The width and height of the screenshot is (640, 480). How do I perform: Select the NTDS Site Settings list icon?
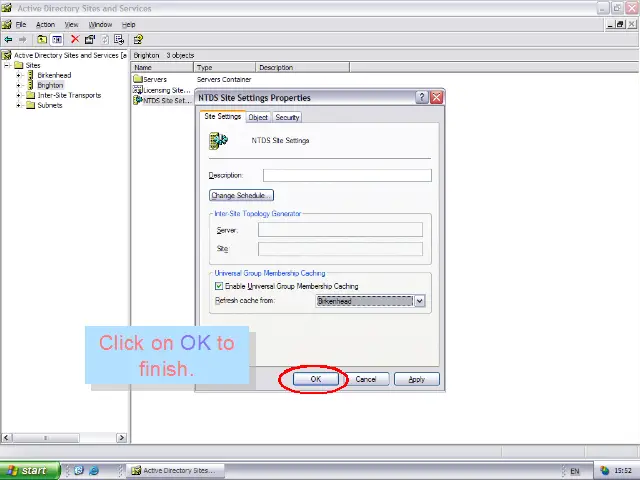coord(138,100)
